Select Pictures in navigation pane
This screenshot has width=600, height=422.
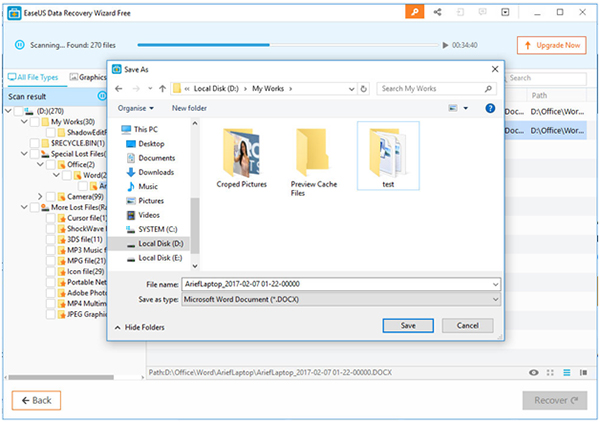pos(145,201)
